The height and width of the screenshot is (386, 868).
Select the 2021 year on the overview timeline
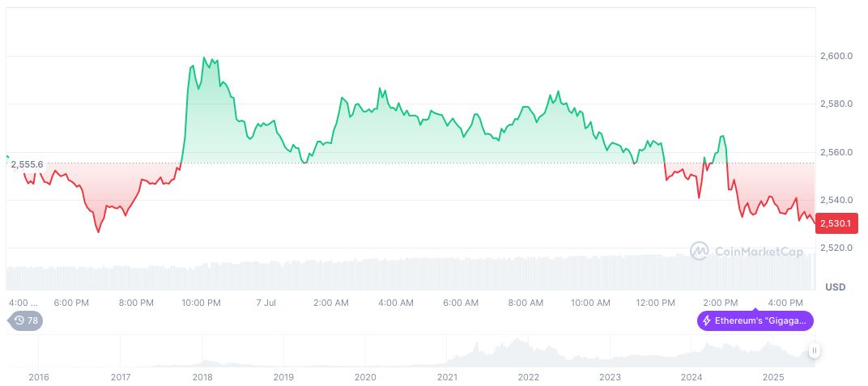(447, 377)
